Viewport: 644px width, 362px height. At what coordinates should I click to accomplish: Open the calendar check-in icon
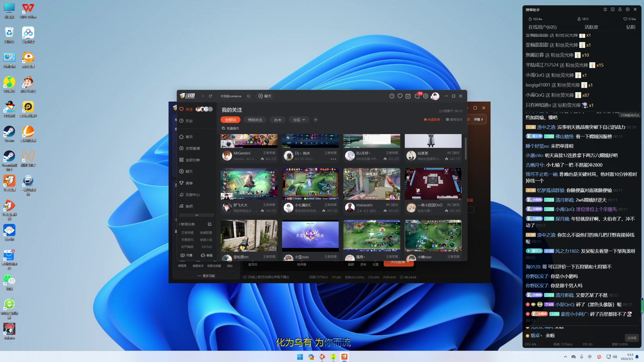click(x=408, y=96)
